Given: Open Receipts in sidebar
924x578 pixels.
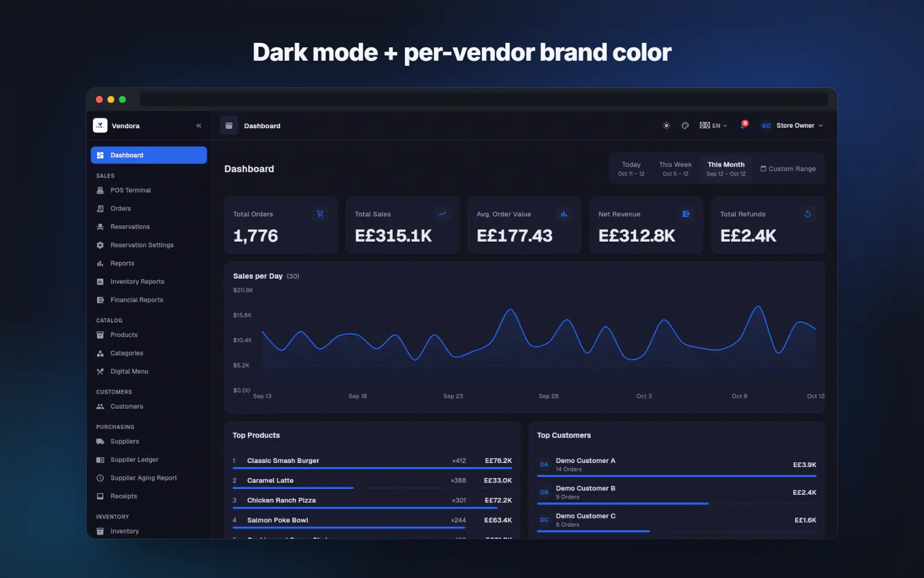Looking at the screenshot, I should point(148,497).
